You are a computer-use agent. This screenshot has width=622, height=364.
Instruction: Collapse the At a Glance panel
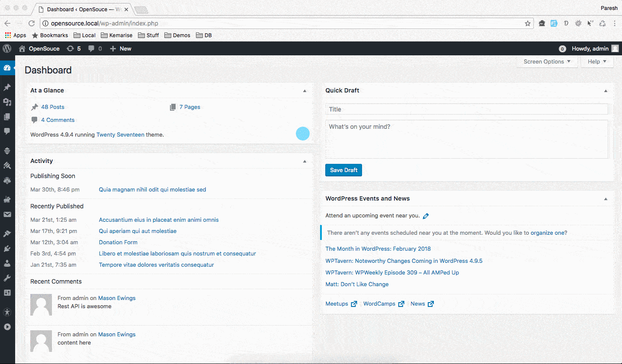tap(305, 91)
